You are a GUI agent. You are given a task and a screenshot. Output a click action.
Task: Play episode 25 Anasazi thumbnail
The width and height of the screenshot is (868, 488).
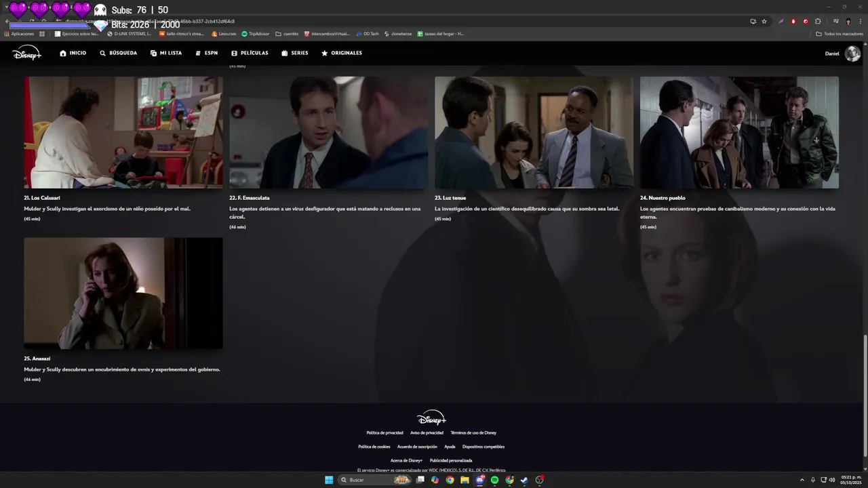[x=123, y=293]
